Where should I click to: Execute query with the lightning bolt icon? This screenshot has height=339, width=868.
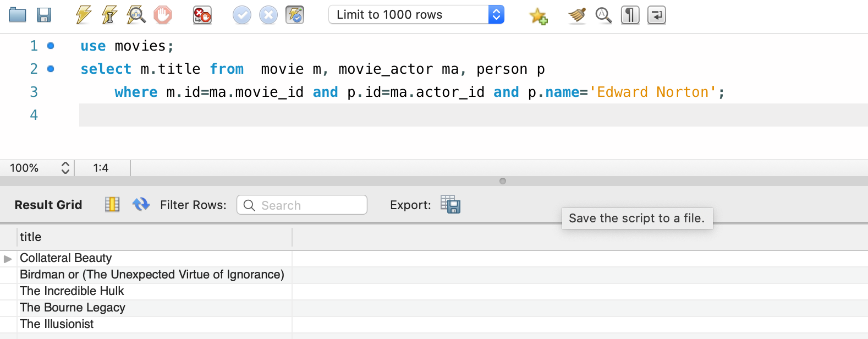tap(83, 15)
